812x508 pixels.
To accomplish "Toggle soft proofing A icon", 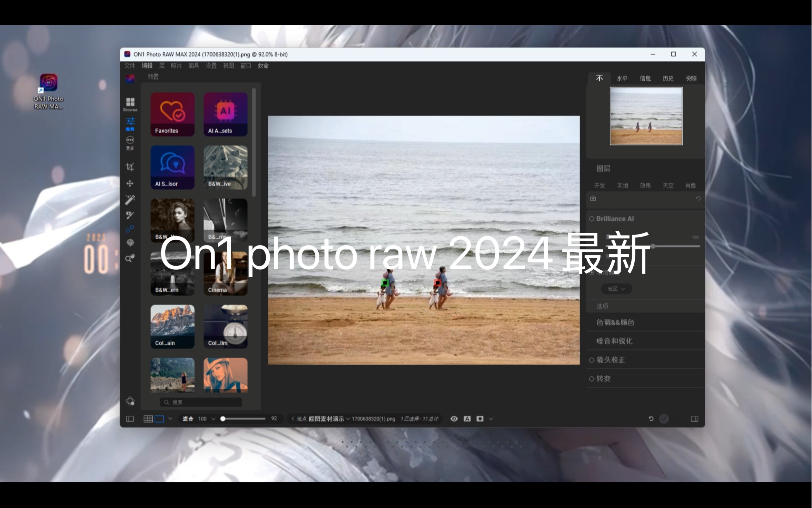I will pyautogui.click(x=467, y=419).
